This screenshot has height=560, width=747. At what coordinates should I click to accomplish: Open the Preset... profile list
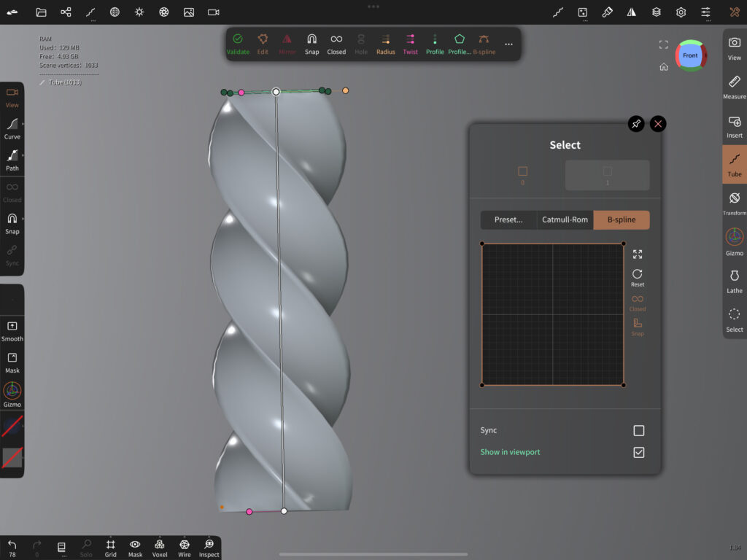click(508, 220)
